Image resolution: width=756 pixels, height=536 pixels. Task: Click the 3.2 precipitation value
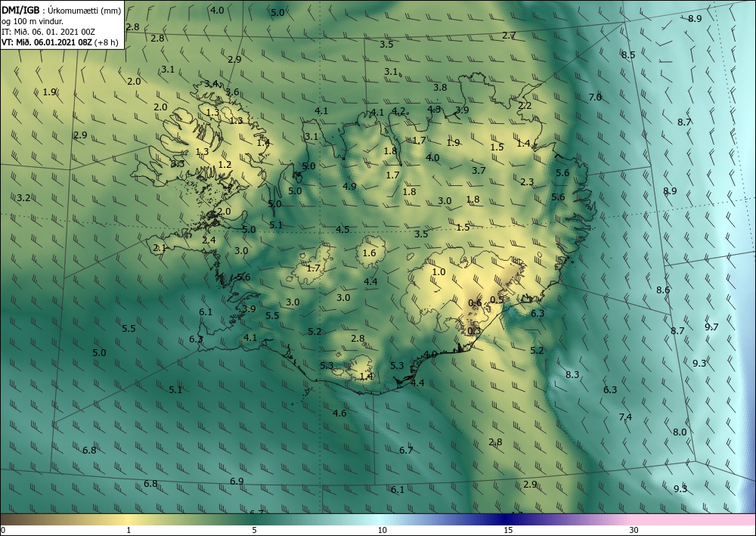tap(23, 197)
